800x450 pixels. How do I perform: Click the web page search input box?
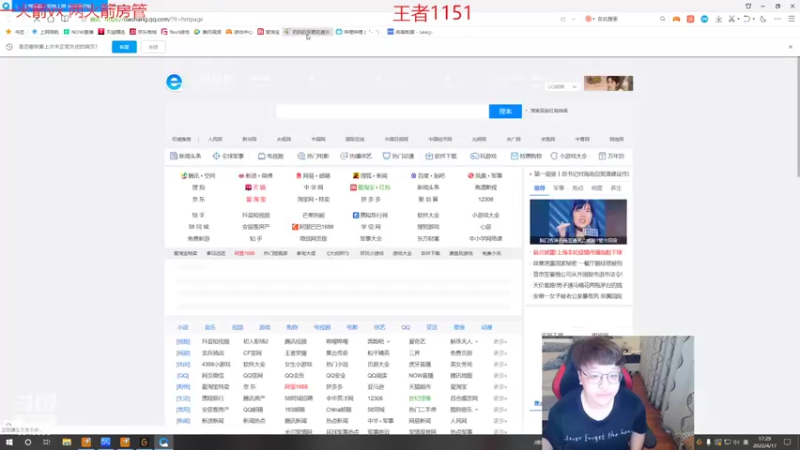[382, 111]
